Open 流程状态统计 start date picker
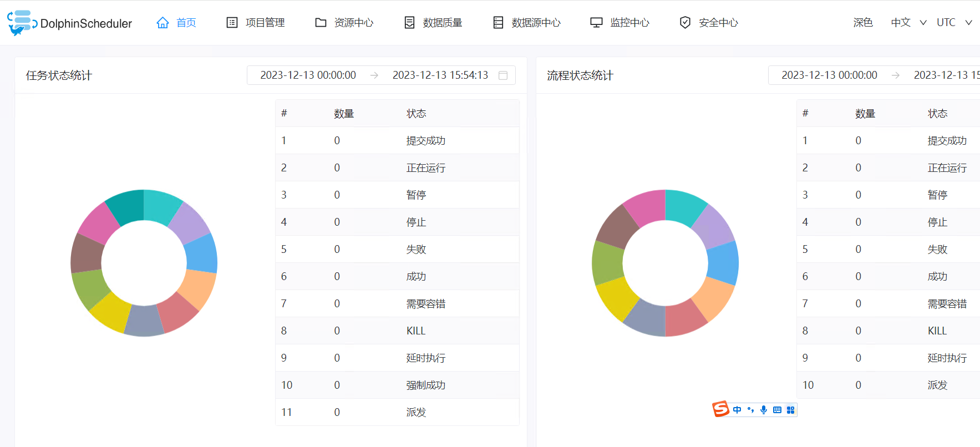Image resolution: width=980 pixels, height=447 pixels. coord(829,75)
